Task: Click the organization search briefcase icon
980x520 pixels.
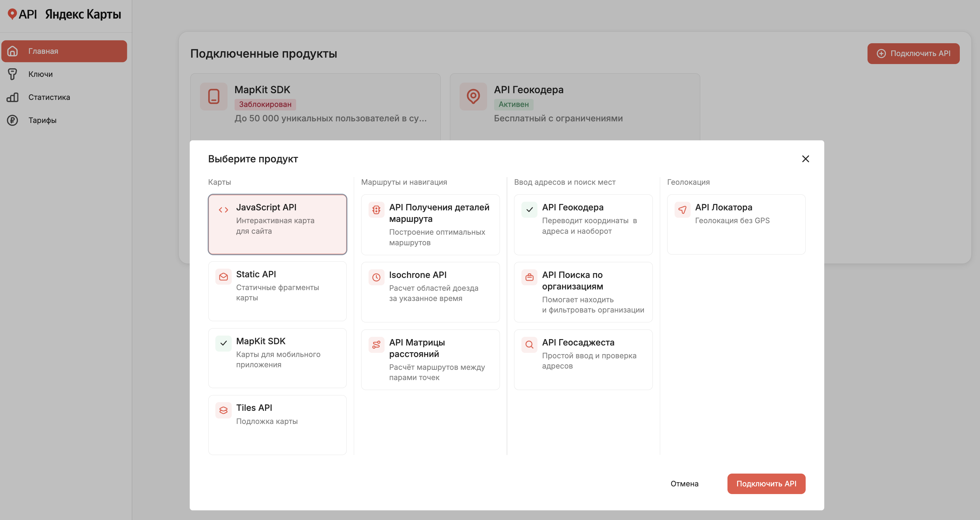Action: 529,277
